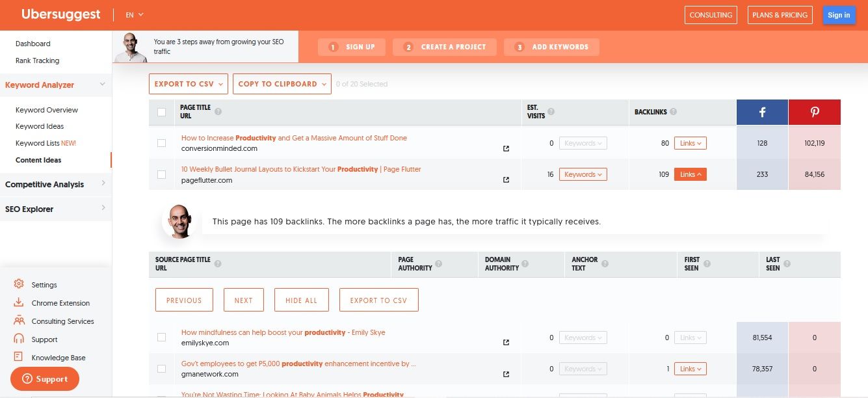Expand the Copy to Clipboard dropdown
Screen dimensions: 868x398
click(282, 84)
